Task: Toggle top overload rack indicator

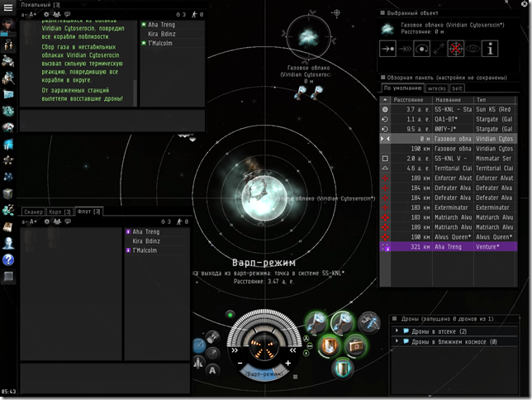Action: tap(306, 339)
